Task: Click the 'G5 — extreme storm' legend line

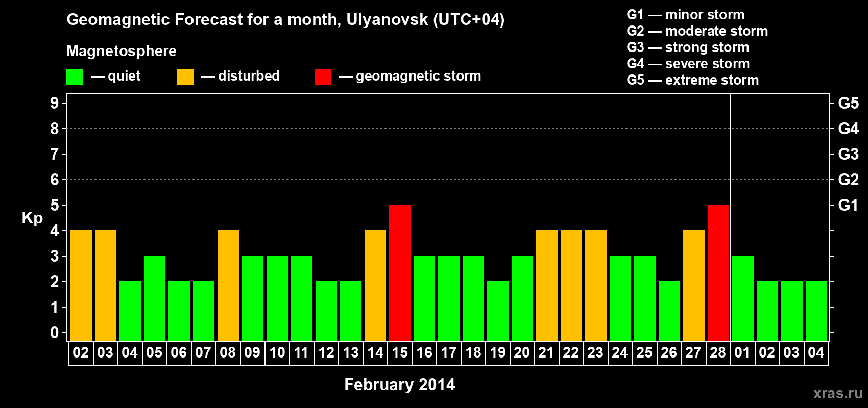Action: (x=693, y=80)
